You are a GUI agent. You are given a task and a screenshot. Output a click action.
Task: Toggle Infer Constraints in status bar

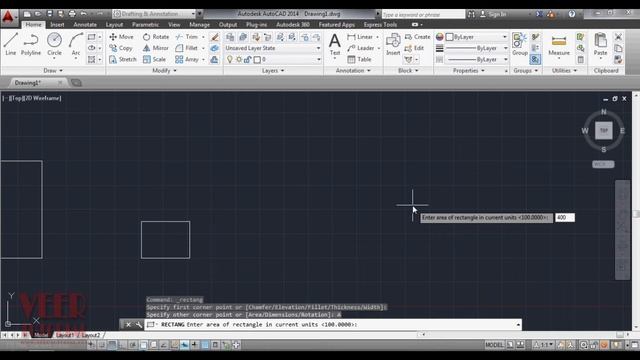[x=91, y=345]
